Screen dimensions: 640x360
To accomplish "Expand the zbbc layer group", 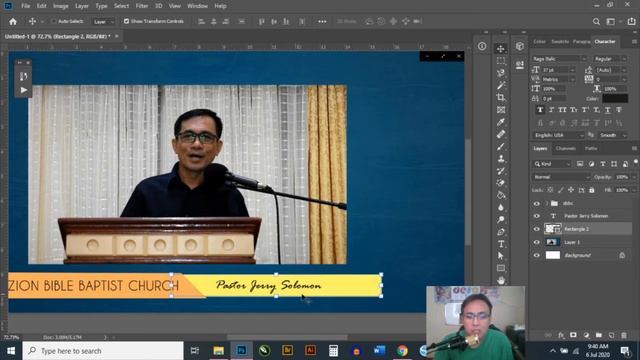I will point(547,203).
